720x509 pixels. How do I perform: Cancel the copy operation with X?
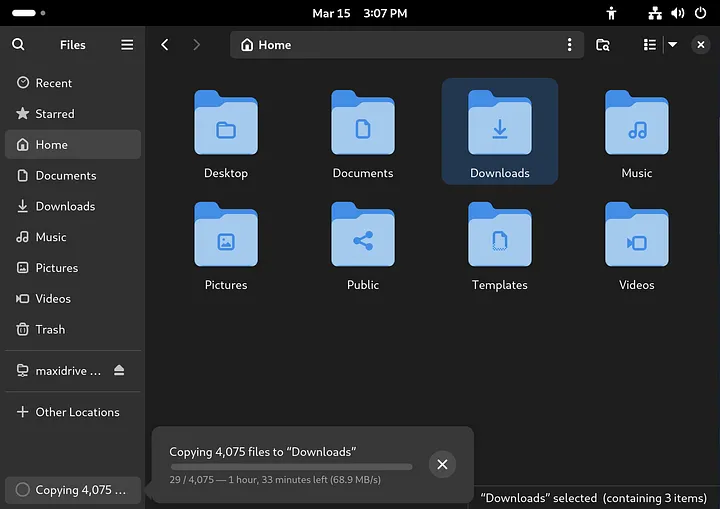coord(442,464)
